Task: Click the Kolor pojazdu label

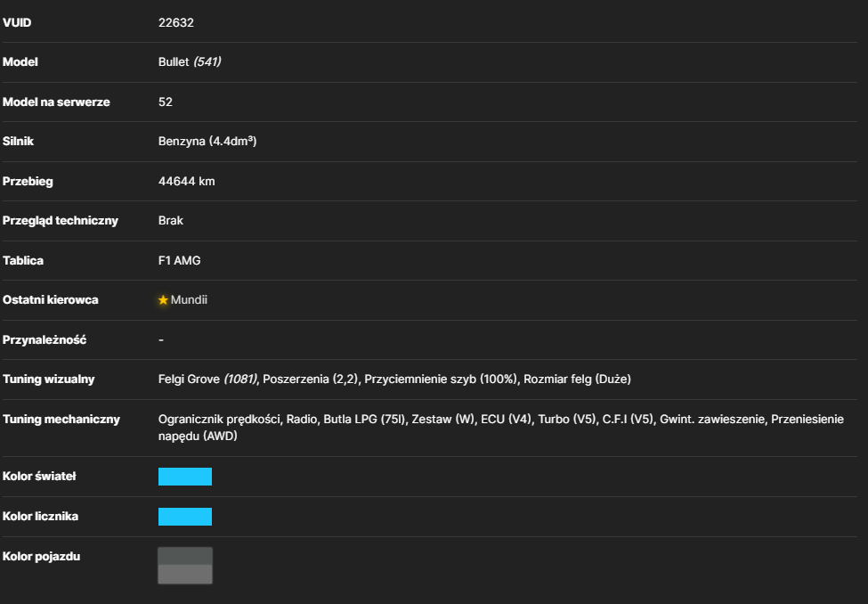Action: coord(42,557)
